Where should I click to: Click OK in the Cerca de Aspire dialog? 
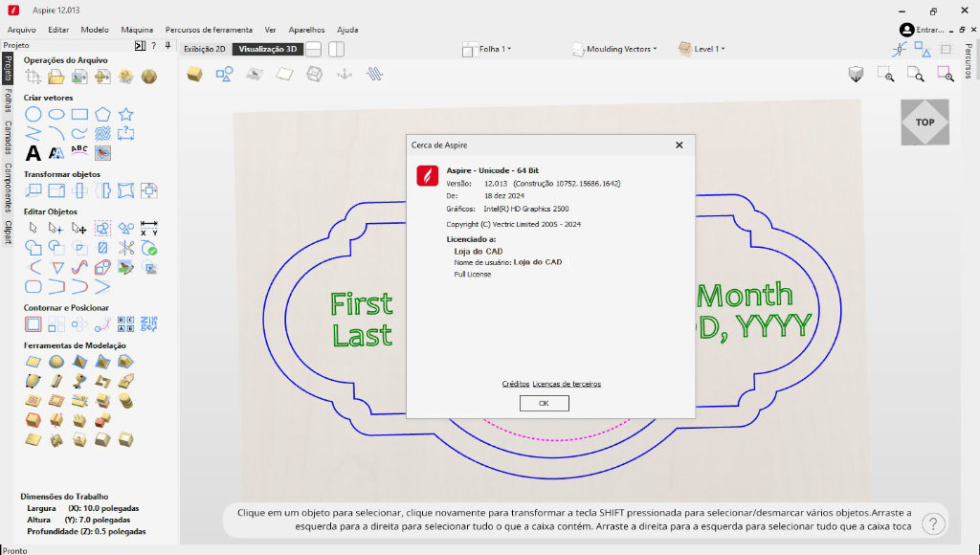[544, 403]
